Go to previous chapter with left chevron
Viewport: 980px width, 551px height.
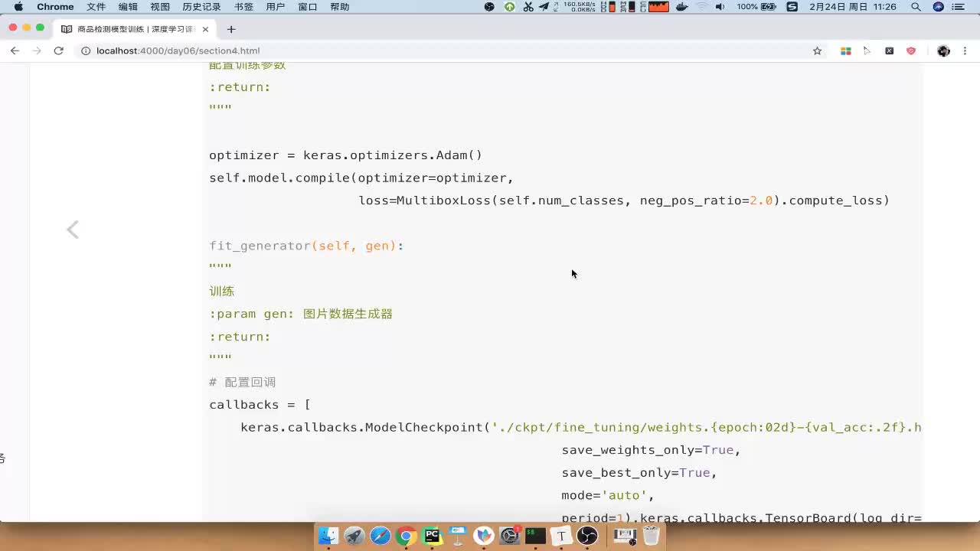point(73,230)
